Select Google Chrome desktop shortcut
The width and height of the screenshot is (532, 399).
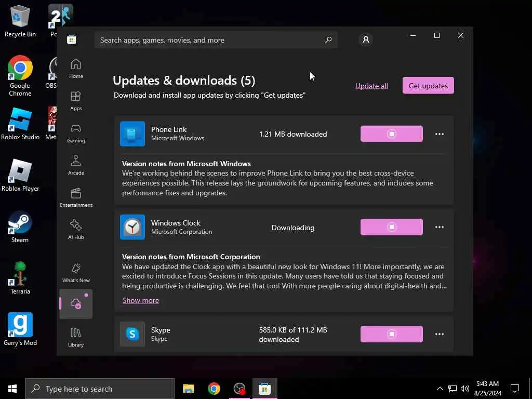20,76
